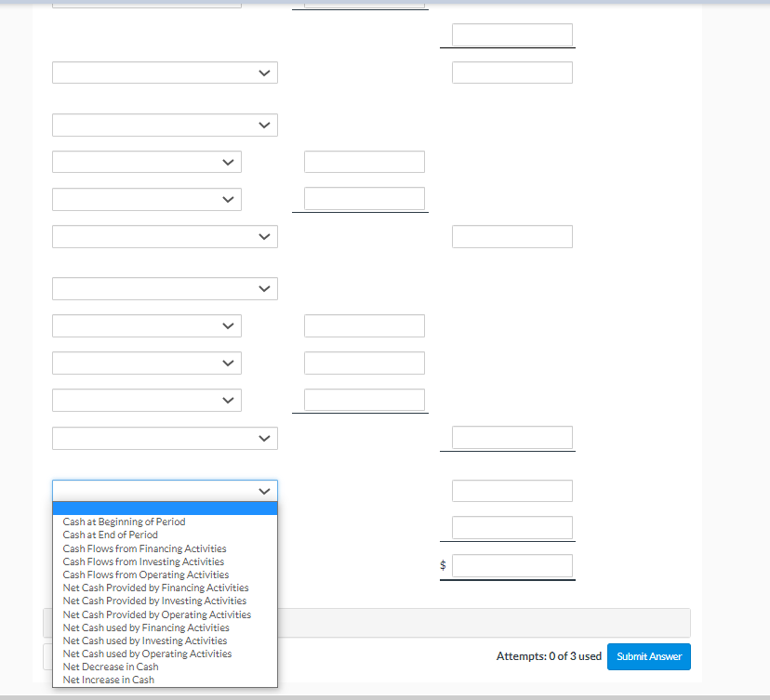770x700 pixels.
Task: Choose 'Cash at Beginning of Period' option
Action: pyautogui.click(x=165, y=522)
